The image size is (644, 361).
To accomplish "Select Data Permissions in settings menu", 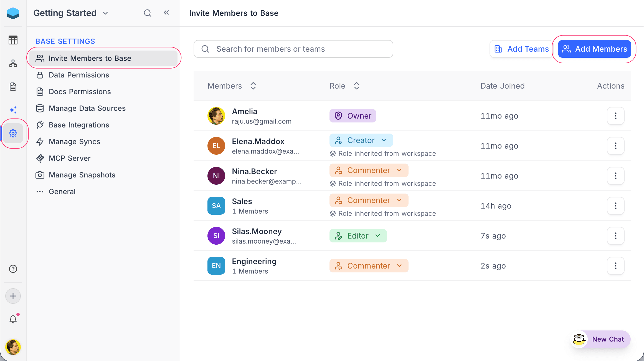I will [79, 75].
